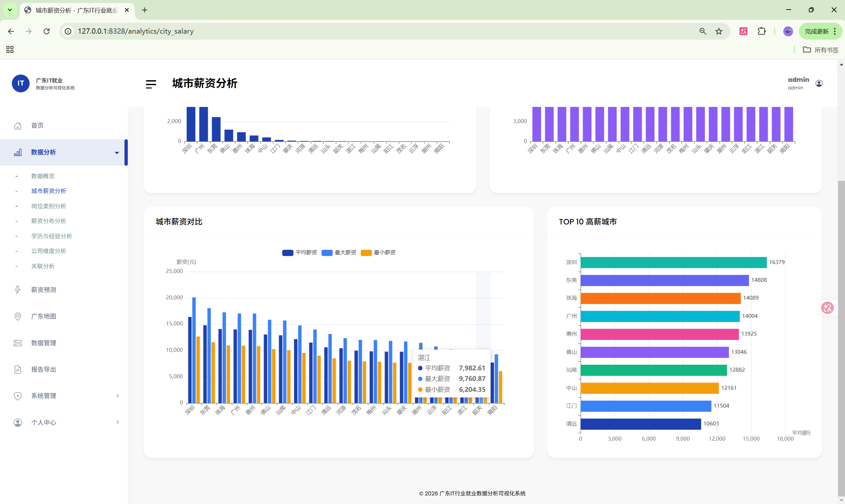Image resolution: width=845 pixels, height=504 pixels.
Task: Open 岗位类别分析 submenu item
Action: coord(49,206)
